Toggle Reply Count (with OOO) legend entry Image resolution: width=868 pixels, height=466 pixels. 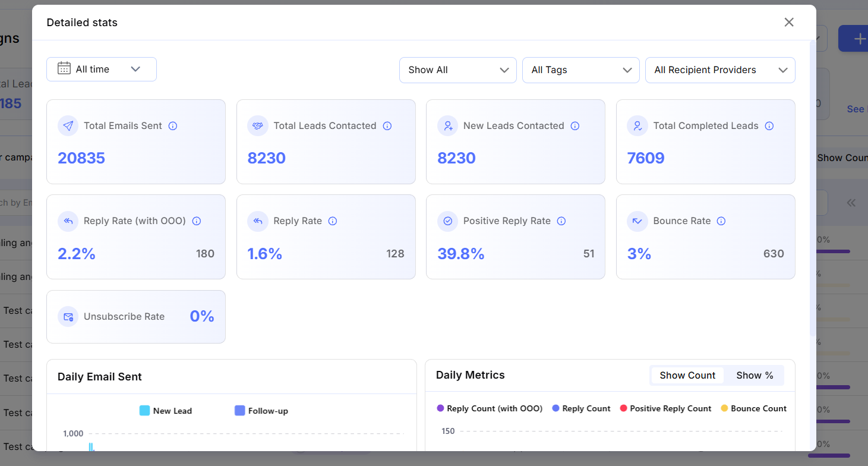click(x=490, y=408)
